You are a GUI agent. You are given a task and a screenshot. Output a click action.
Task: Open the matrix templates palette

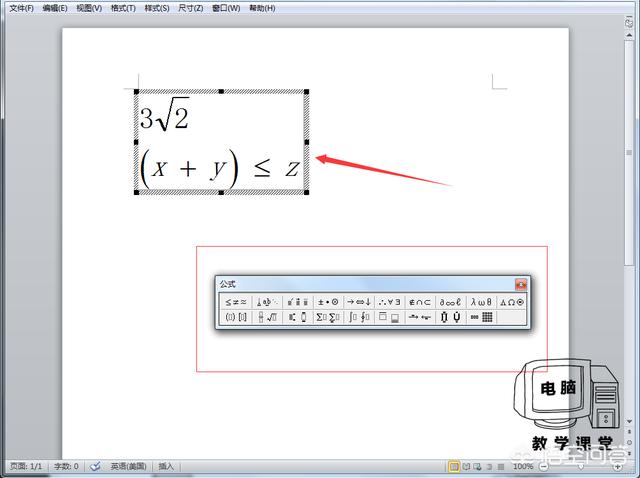pyautogui.click(x=481, y=317)
